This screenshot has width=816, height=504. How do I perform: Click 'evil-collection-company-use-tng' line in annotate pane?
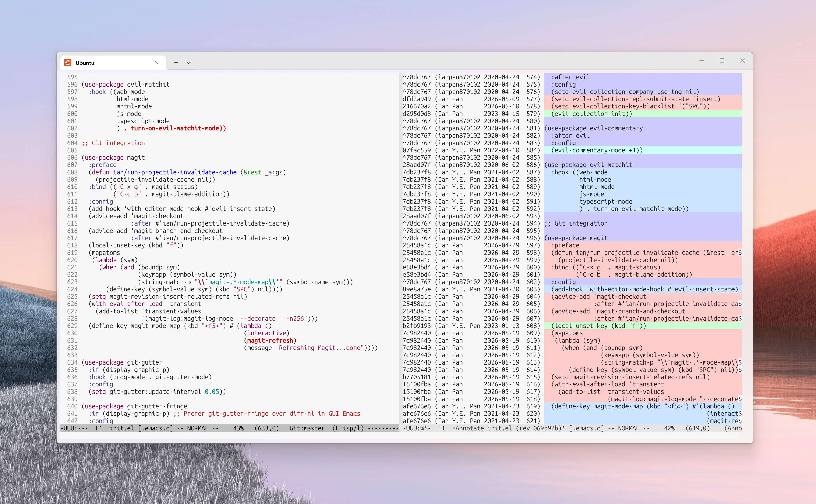pyautogui.click(x=625, y=92)
